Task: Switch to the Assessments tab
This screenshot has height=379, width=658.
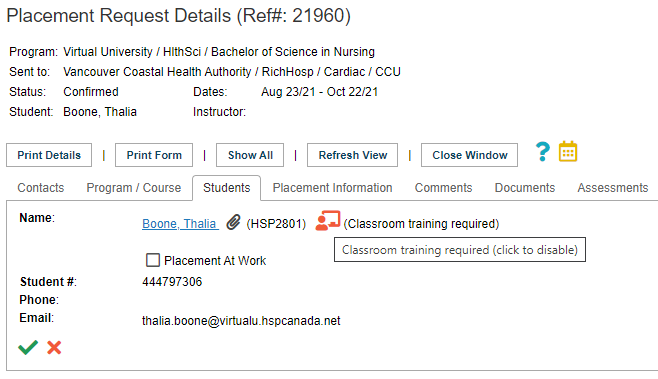Action: click(x=613, y=188)
